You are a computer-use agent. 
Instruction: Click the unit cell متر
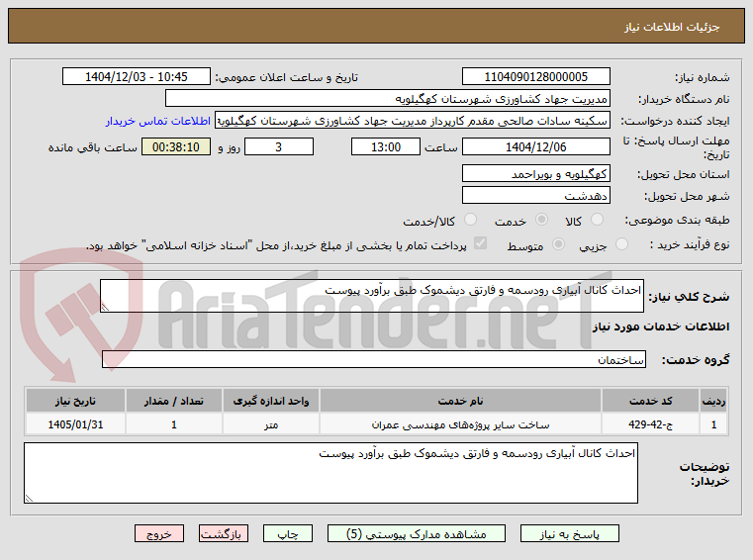click(x=271, y=424)
